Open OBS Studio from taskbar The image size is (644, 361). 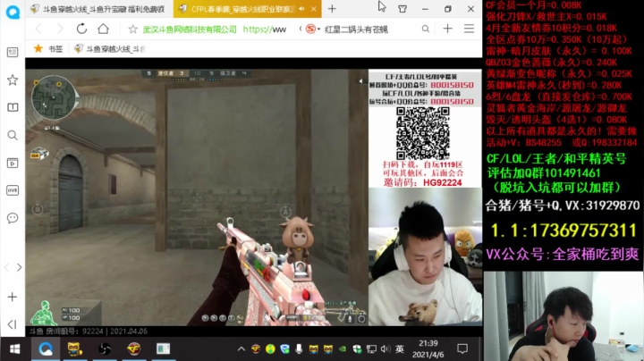105,349
